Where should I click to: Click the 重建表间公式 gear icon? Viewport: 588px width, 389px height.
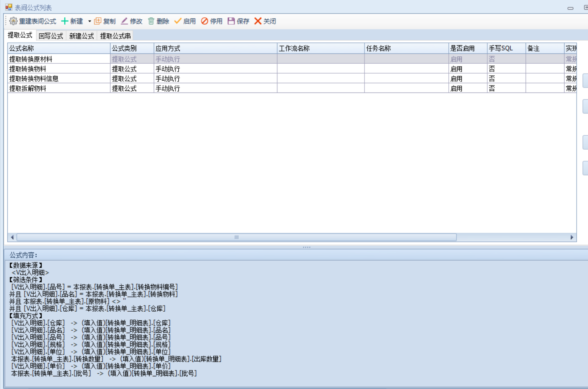(13, 21)
